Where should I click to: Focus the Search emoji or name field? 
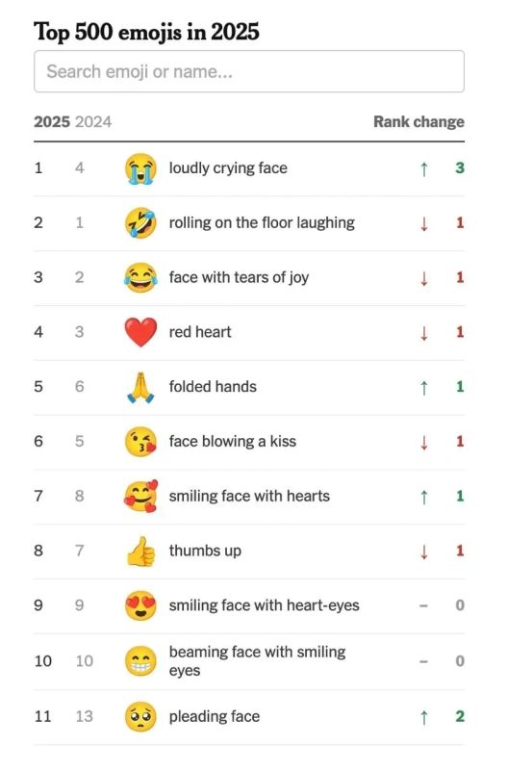249,71
